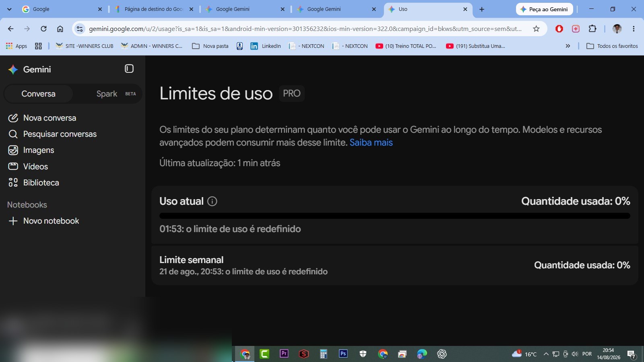Image resolution: width=644 pixels, height=362 pixels.
Task: Open the red plus extension icon
Action: pos(576,29)
